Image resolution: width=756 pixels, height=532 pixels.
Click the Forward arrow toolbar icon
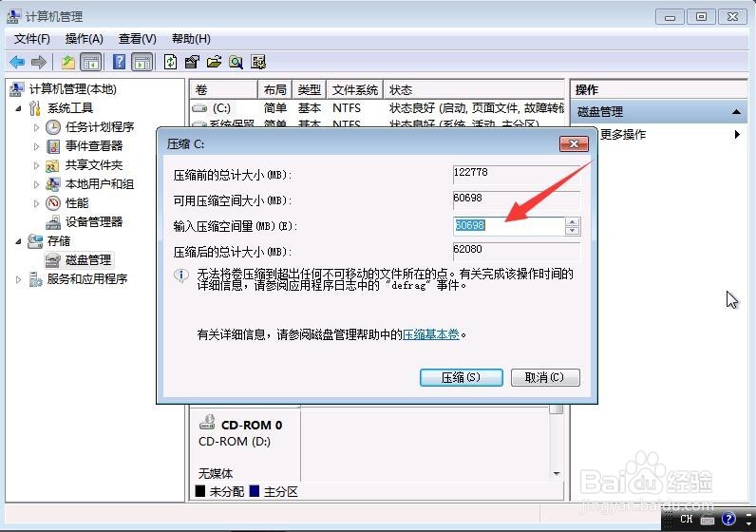tap(39, 62)
